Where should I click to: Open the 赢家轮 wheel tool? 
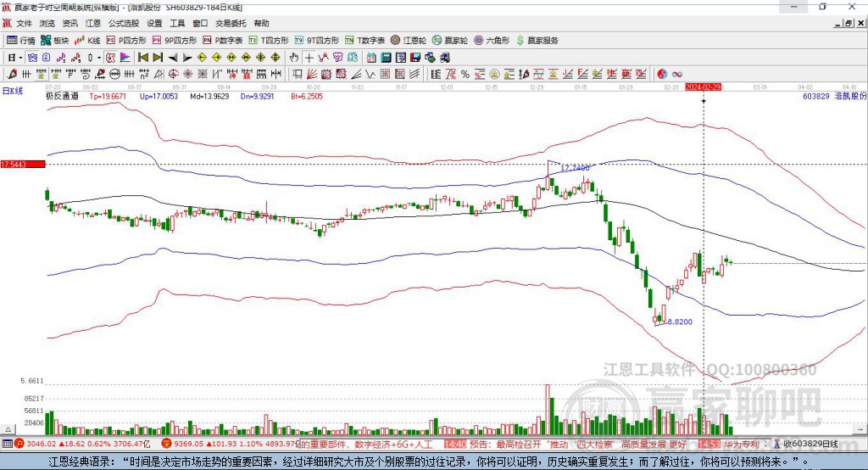tap(450, 41)
